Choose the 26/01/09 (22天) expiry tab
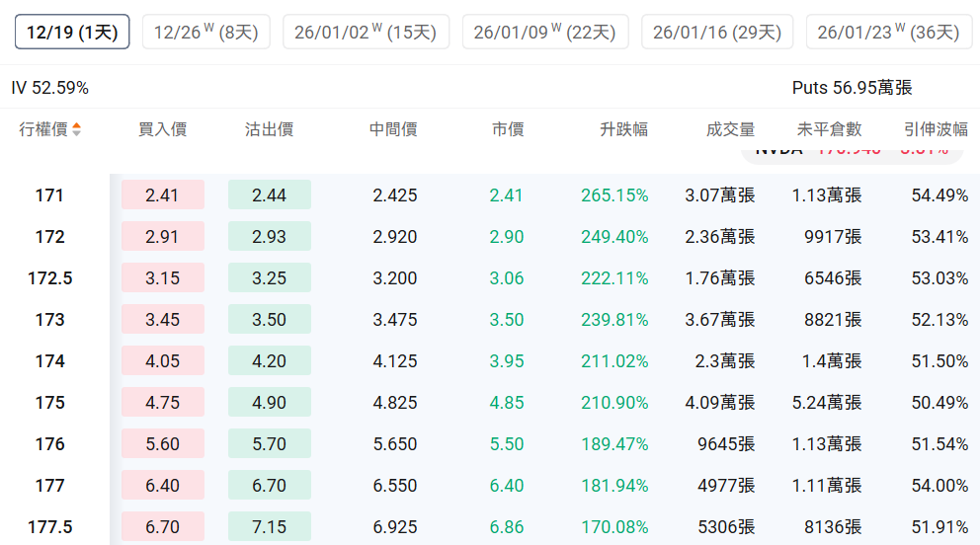The width and height of the screenshot is (980, 545). [x=544, y=33]
